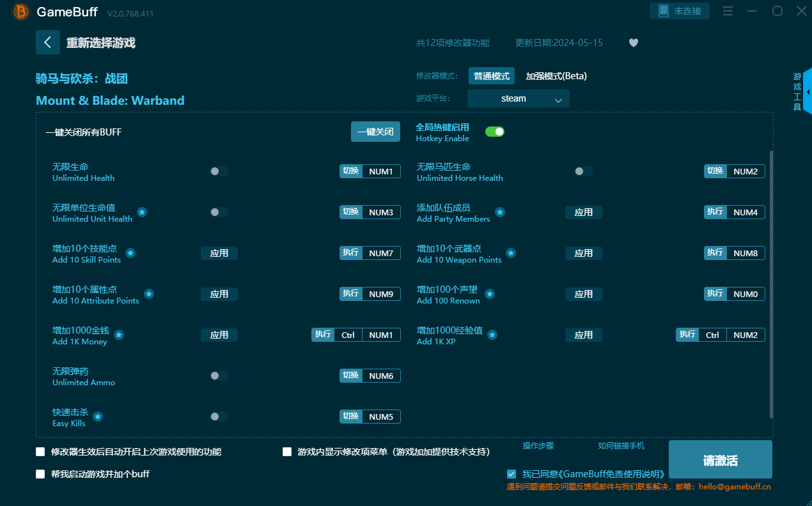The width and height of the screenshot is (812, 506).
Task: Select 加强模式(Beta) enhanced mode tab
Action: tap(556, 76)
